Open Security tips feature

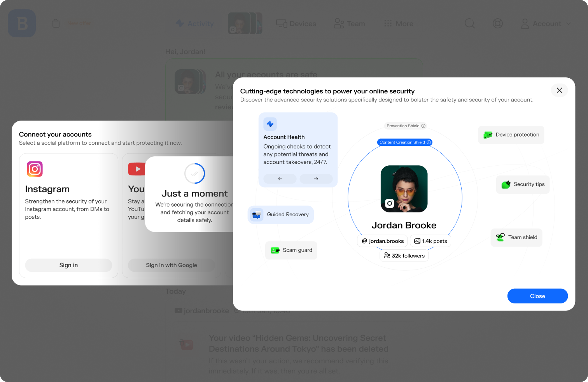(523, 184)
